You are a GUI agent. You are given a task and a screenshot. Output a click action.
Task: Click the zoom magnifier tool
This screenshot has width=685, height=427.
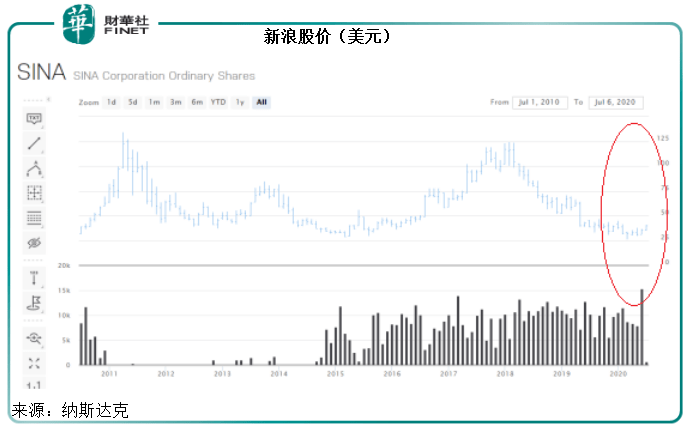(x=34, y=339)
